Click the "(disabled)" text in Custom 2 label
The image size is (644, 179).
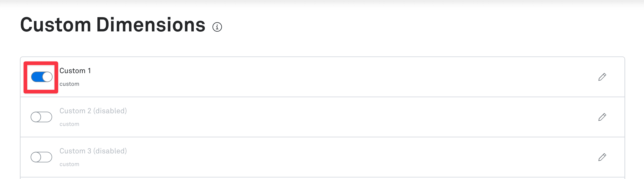coord(110,111)
